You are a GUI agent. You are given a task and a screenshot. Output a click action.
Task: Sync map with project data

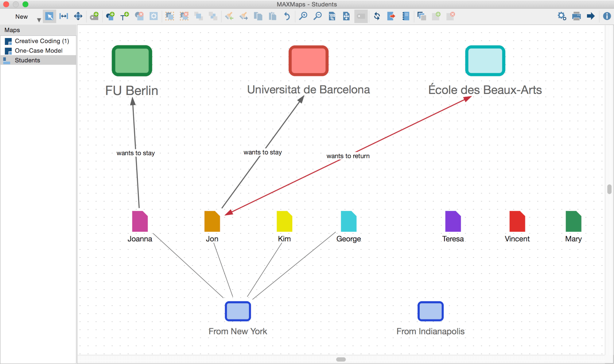(x=377, y=16)
